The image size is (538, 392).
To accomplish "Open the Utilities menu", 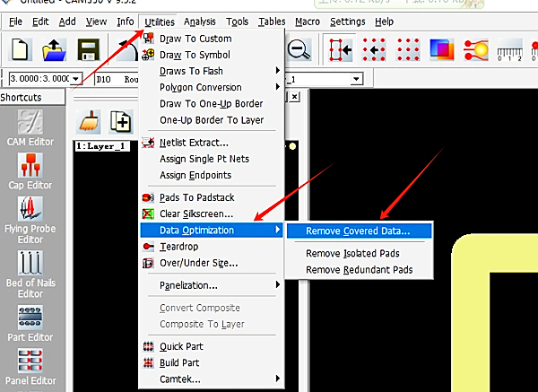I will coord(160,22).
